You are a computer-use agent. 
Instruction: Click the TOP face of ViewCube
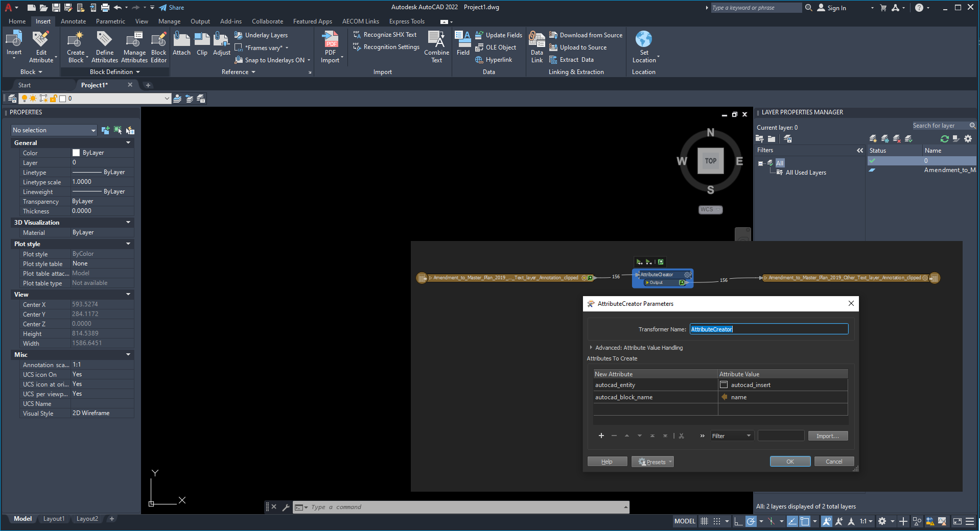(x=711, y=161)
